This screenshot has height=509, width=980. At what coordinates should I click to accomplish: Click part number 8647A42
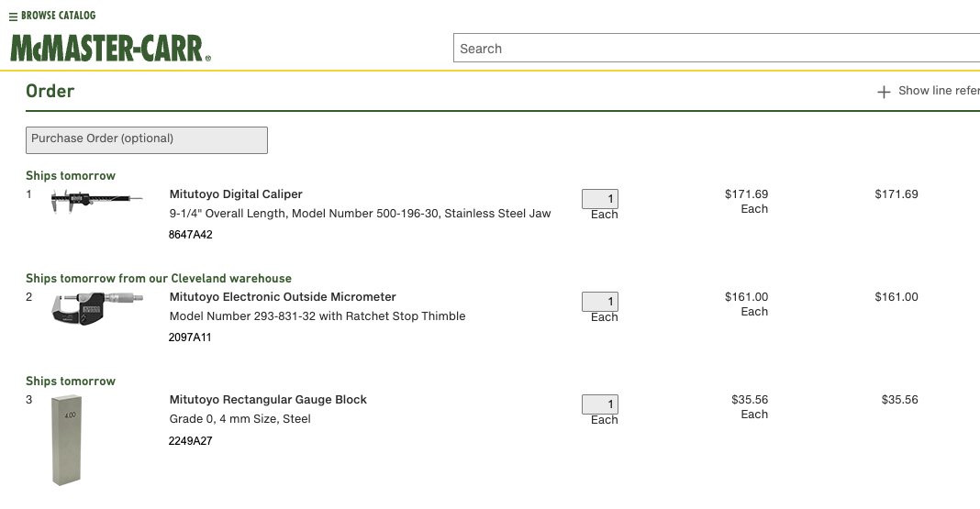click(191, 235)
